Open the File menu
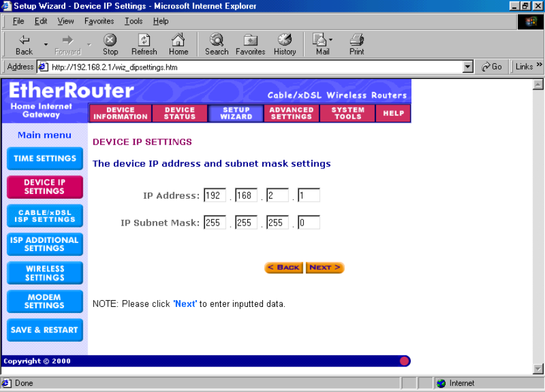545x392 pixels. (x=19, y=21)
